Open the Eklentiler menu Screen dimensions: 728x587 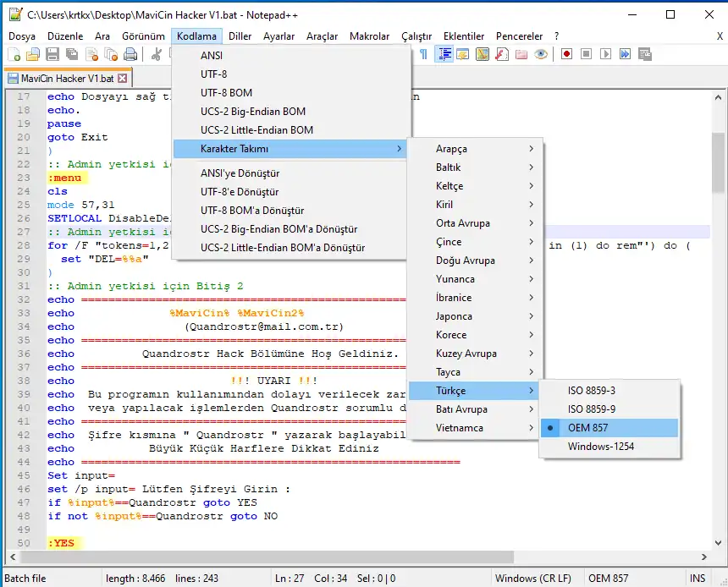463,36
